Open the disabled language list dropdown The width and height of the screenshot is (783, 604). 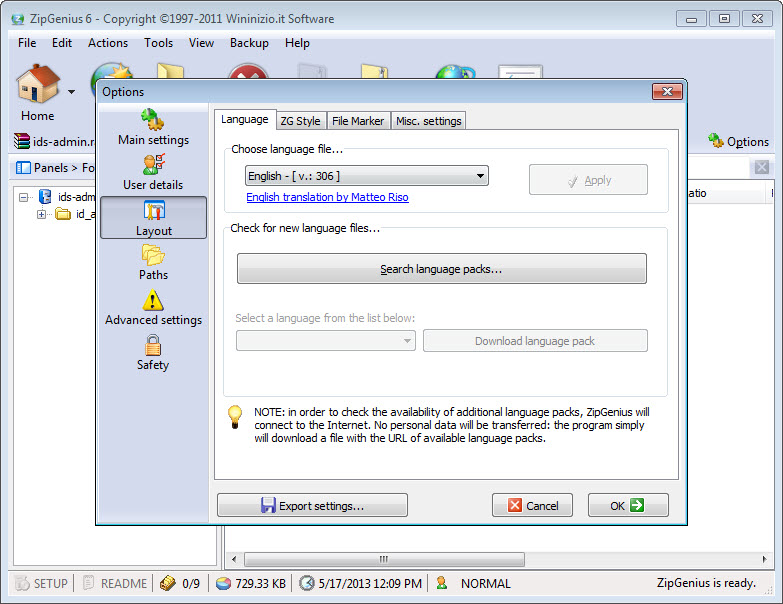pos(326,340)
